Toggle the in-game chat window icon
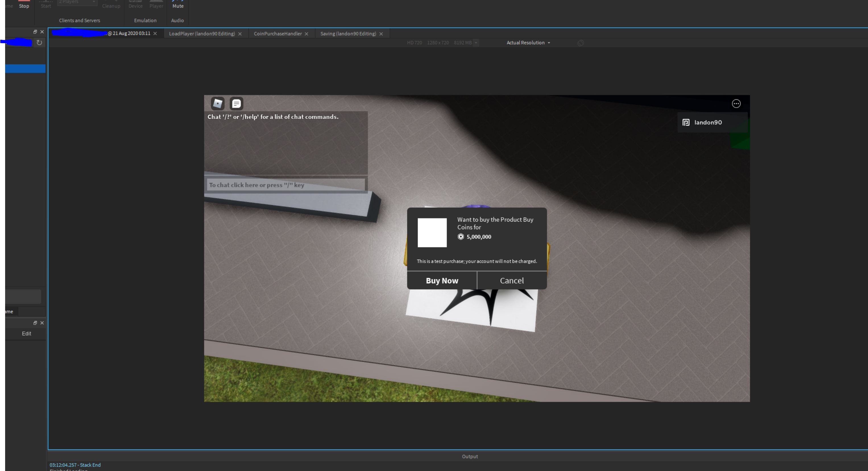The width and height of the screenshot is (868, 471). [236, 103]
